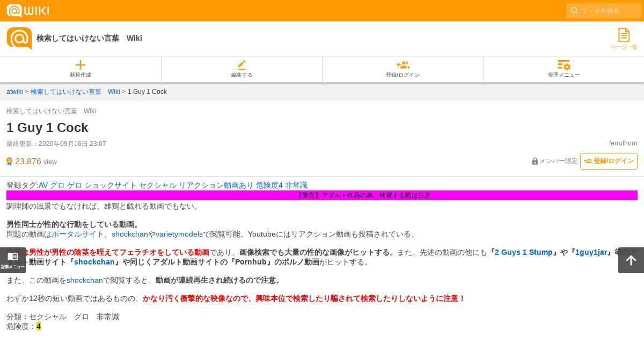Image resolution: width=644 pixels, height=338 pixels.
Task: Click the highlighted danger level 4
Action: click(x=39, y=326)
